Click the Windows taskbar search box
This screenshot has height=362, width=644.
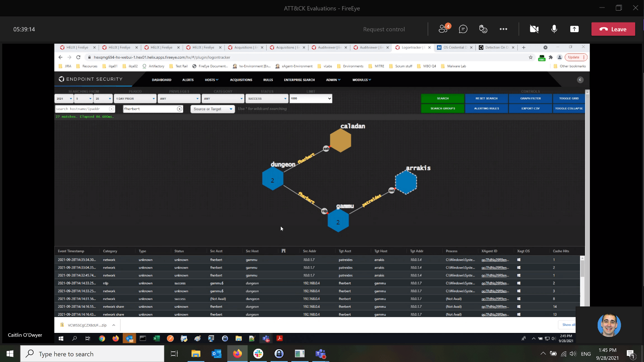[92, 354]
